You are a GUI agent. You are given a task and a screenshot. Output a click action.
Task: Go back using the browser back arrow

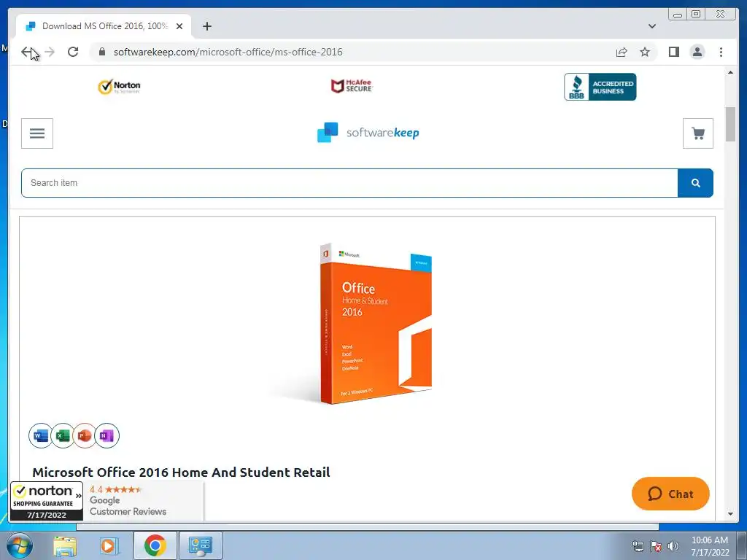pos(27,52)
